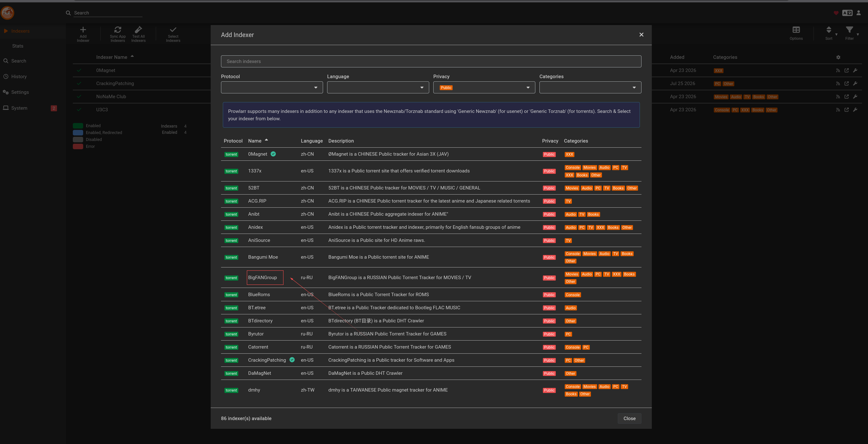This screenshot has height=444, width=868.
Task: Click the Close button in dialog footer
Action: (629, 418)
